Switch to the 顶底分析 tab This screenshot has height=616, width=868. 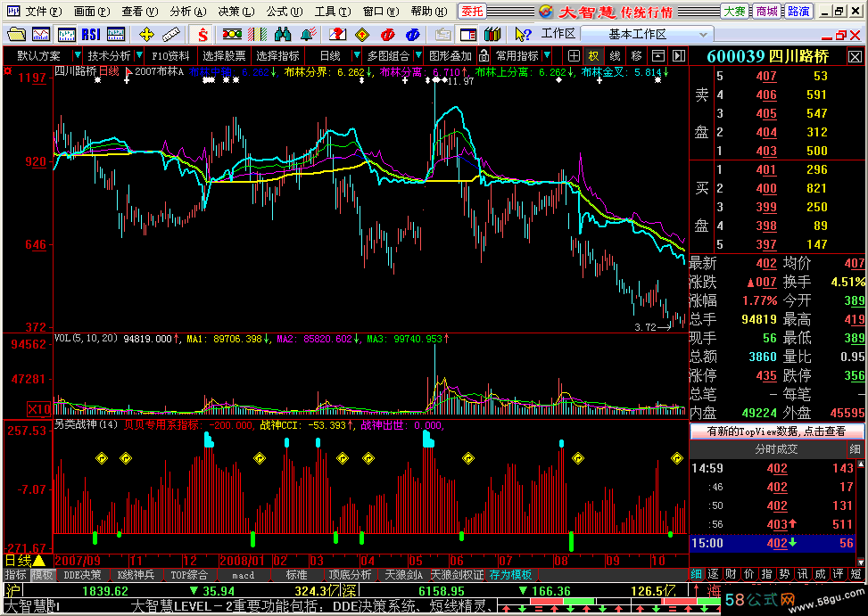pos(351,575)
